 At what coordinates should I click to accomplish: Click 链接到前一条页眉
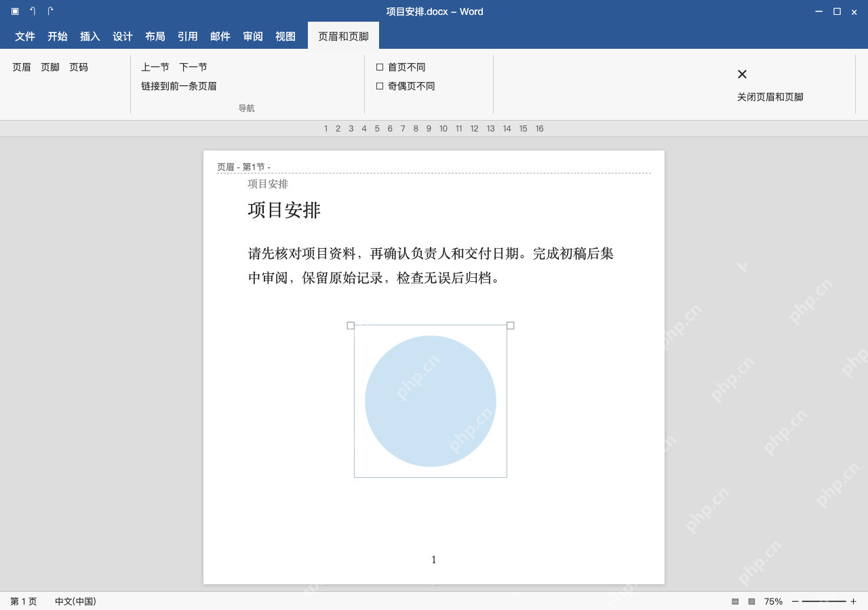(179, 86)
